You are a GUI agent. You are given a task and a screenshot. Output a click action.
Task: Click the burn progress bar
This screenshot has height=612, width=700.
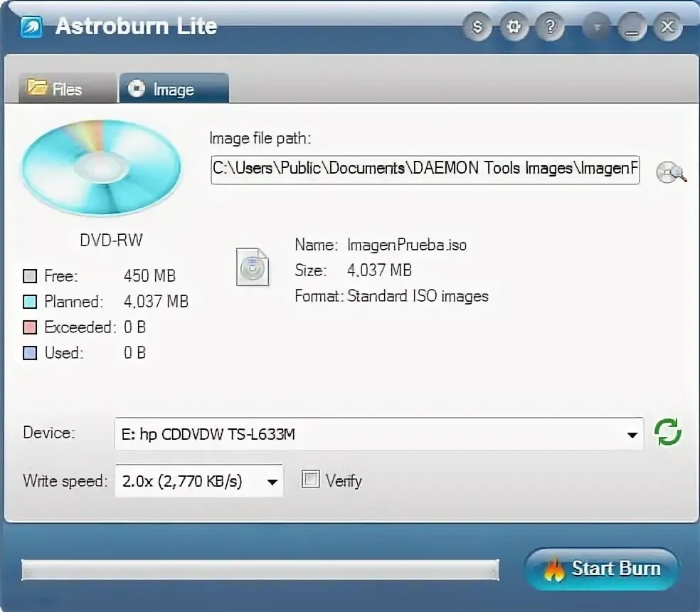260,570
